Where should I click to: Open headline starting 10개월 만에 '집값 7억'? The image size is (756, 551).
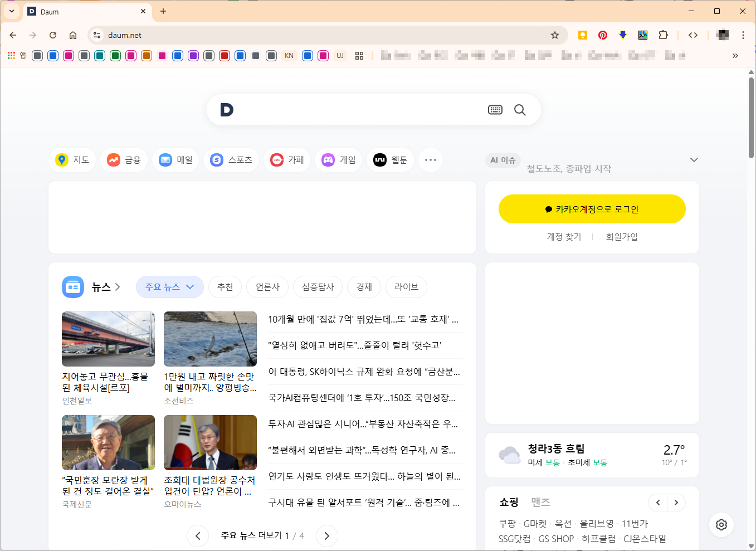363,319
